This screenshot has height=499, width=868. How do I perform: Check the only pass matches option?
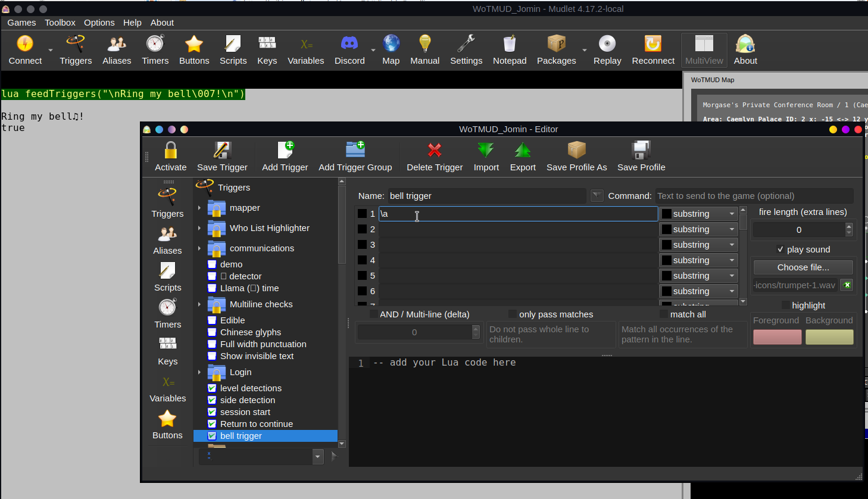(x=512, y=314)
